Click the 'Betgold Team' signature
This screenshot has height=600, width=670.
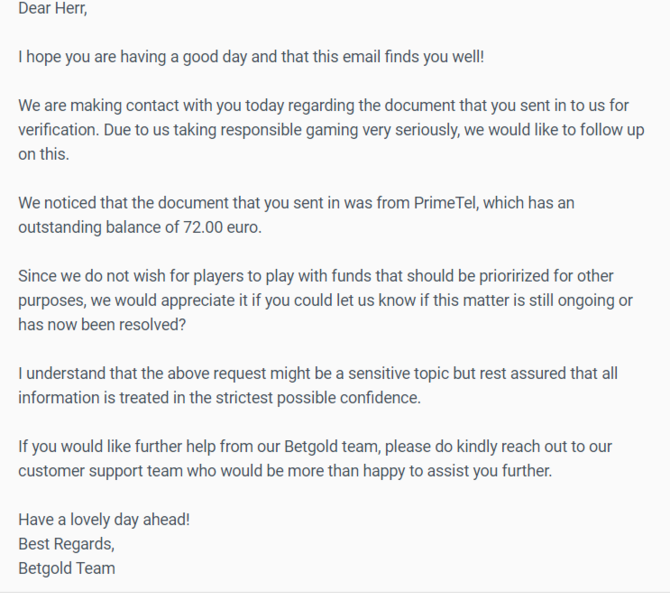(x=67, y=568)
